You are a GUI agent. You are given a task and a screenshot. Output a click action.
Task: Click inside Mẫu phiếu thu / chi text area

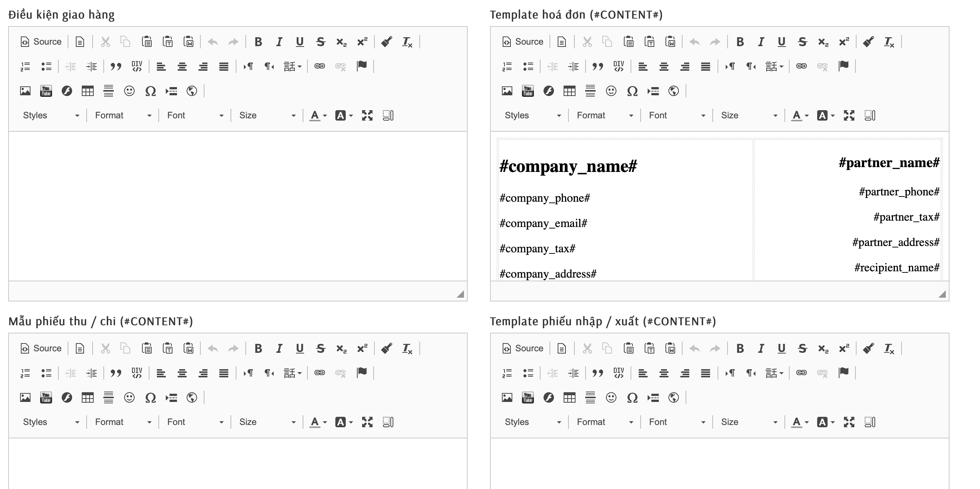coord(238,463)
